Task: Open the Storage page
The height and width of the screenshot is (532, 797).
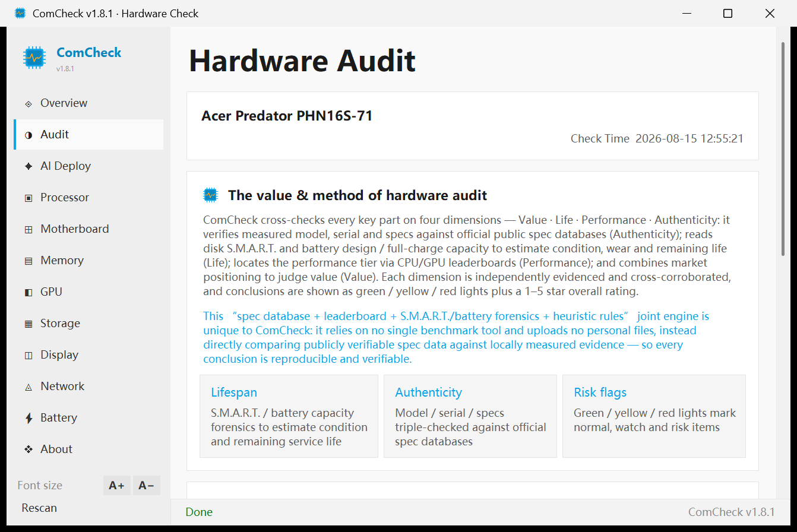Action: pos(88,324)
